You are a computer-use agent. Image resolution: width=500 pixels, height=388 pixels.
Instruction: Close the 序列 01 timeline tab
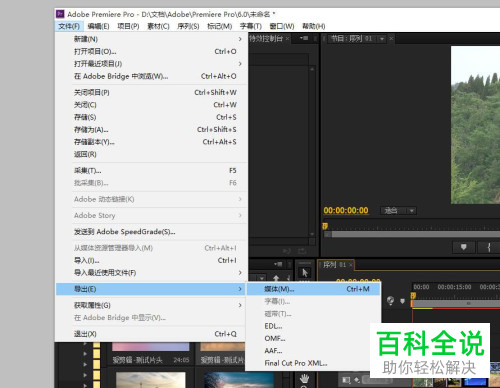351,265
